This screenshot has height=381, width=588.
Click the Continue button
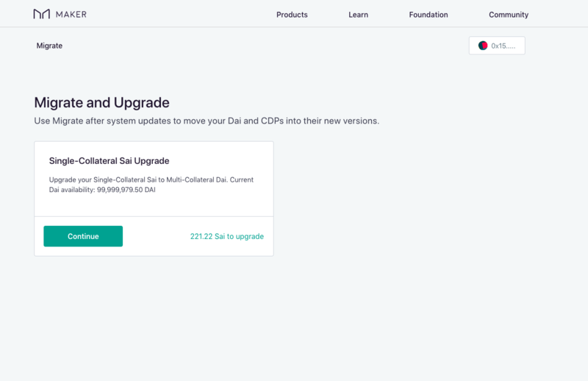click(x=83, y=236)
